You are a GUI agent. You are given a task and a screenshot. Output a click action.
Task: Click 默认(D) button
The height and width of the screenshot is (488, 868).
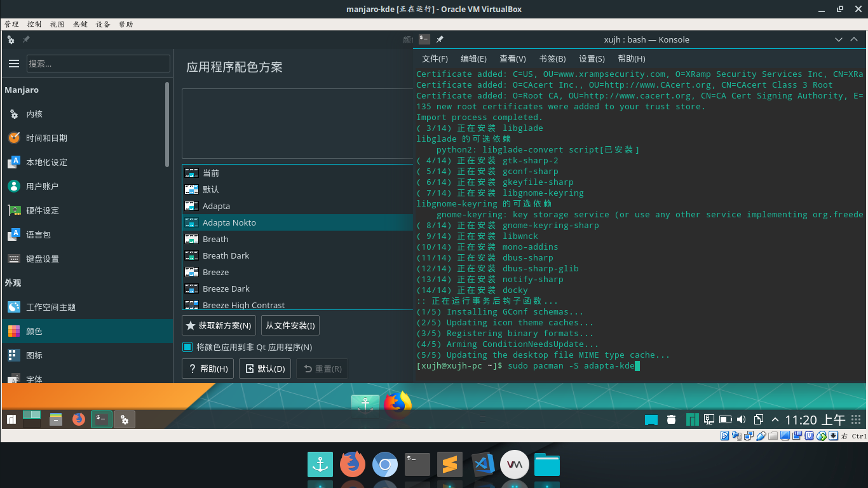pos(265,369)
